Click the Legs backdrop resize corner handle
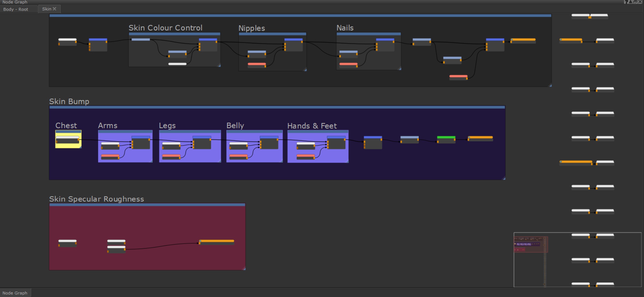 220,161
